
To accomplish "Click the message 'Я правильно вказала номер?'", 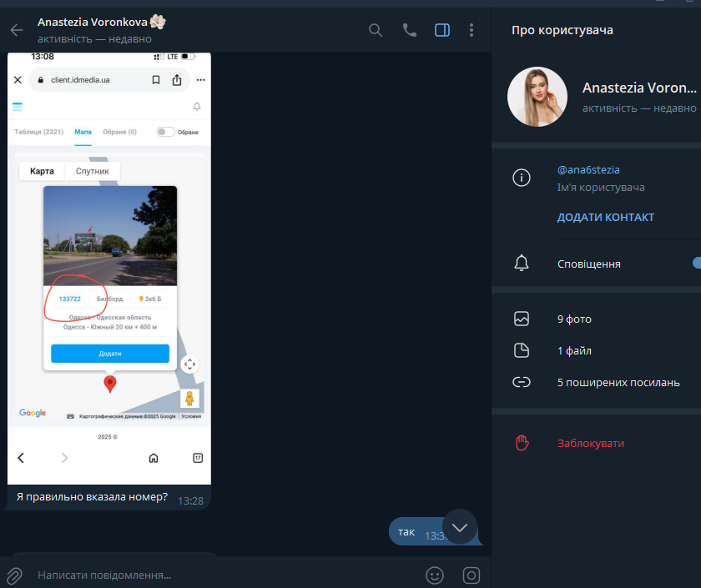I will coord(92,497).
